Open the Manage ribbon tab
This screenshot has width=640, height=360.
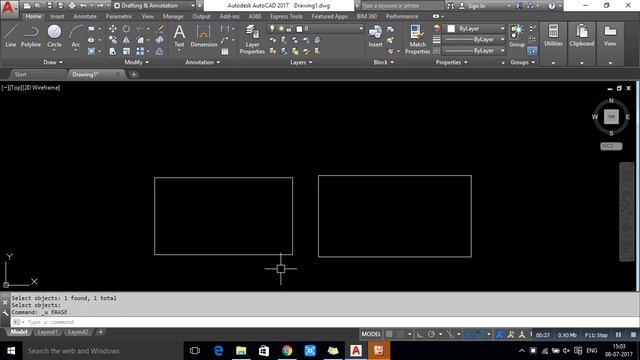(x=173, y=16)
